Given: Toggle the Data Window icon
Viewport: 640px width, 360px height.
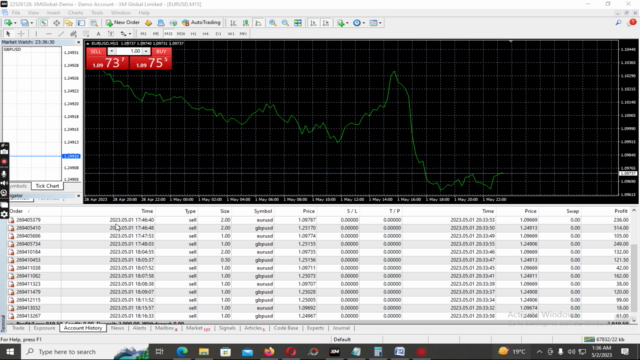Looking at the screenshot, I should click(x=56, y=23).
